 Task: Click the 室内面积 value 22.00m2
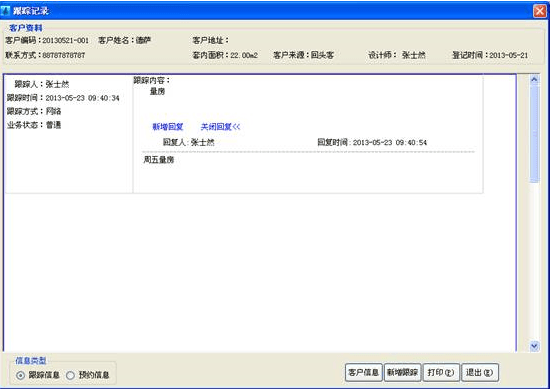pos(244,55)
